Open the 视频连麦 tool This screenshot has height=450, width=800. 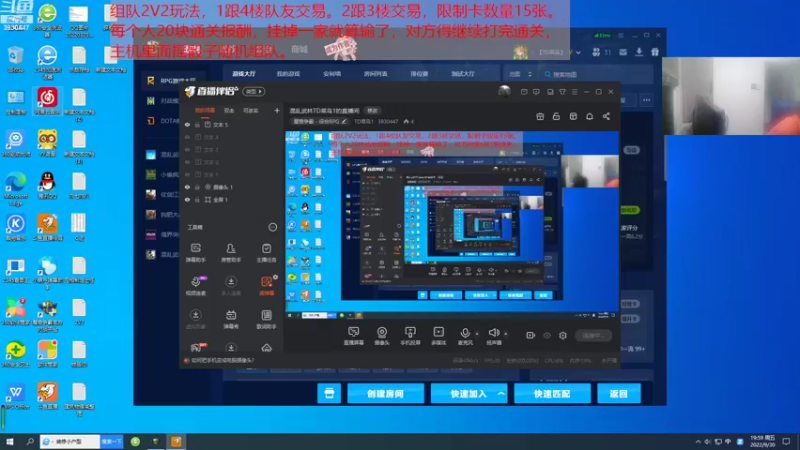point(195,286)
